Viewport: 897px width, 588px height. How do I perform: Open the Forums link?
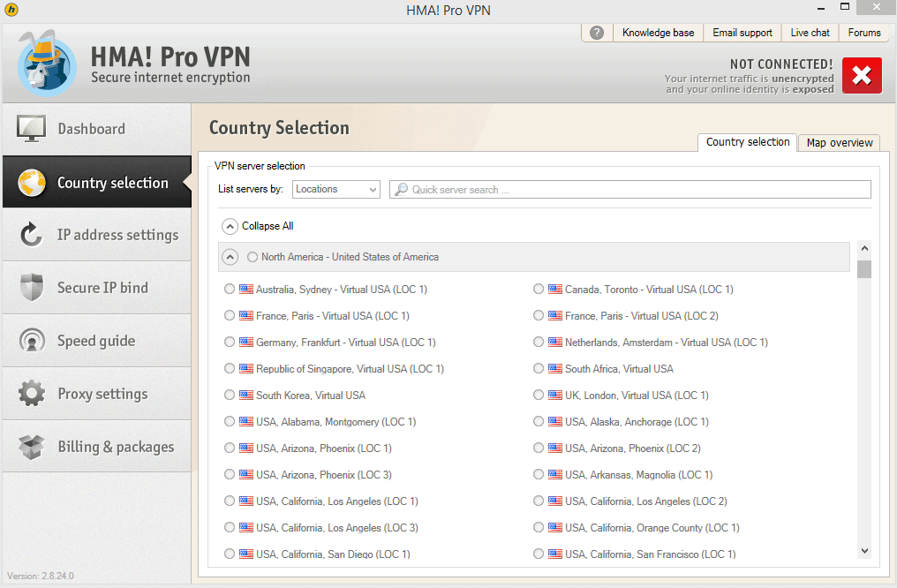tap(863, 33)
